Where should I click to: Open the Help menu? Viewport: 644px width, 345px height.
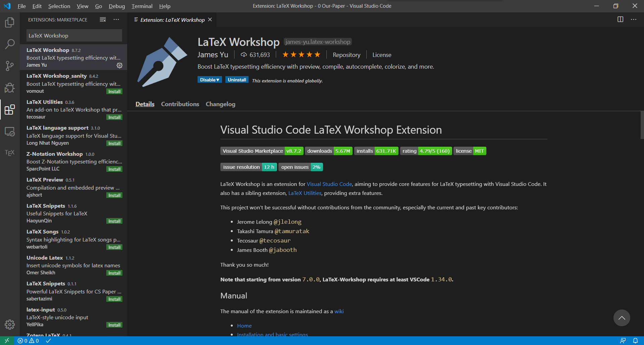coord(165,6)
